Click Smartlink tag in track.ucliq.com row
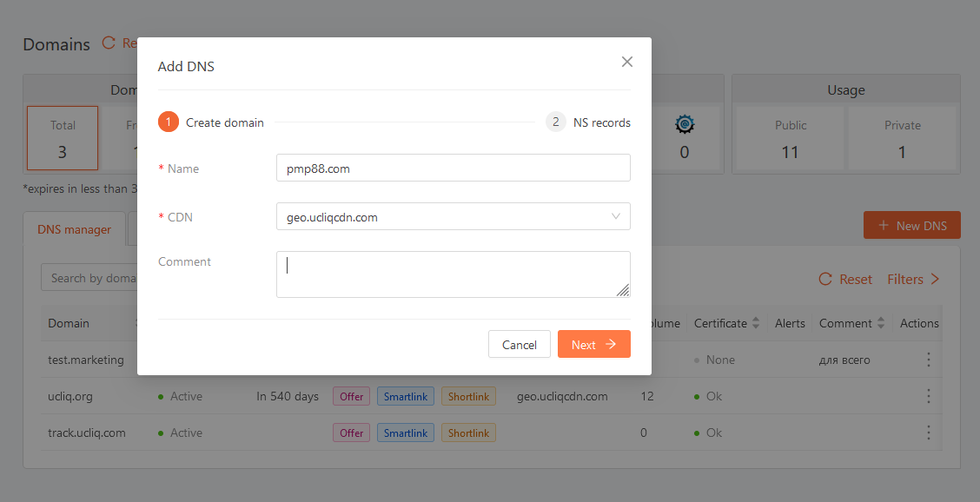 click(x=406, y=433)
